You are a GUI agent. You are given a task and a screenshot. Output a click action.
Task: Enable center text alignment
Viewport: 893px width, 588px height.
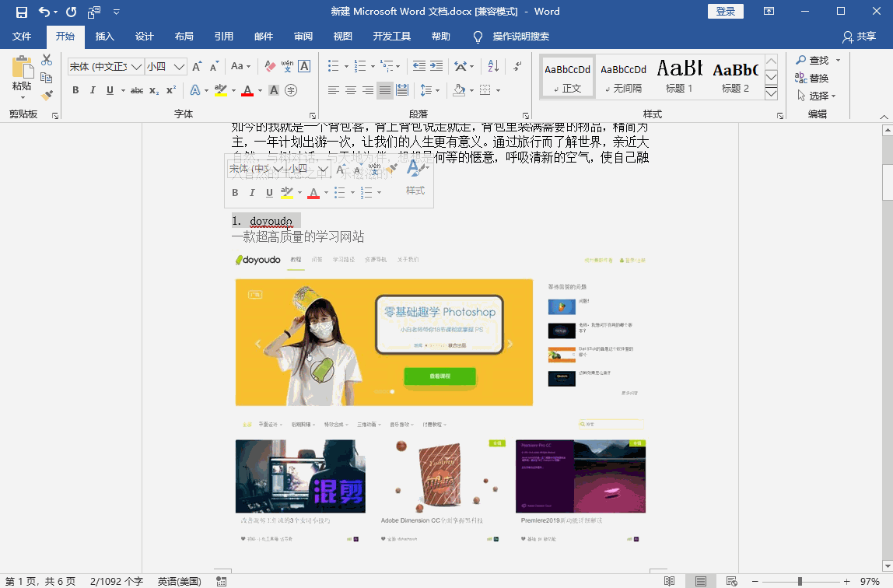[350, 89]
